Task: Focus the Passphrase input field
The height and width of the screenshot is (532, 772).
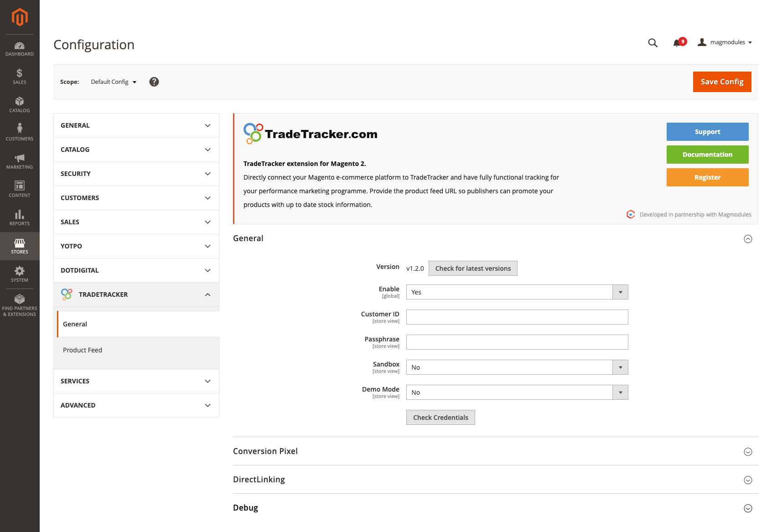Action: tap(517, 342)
